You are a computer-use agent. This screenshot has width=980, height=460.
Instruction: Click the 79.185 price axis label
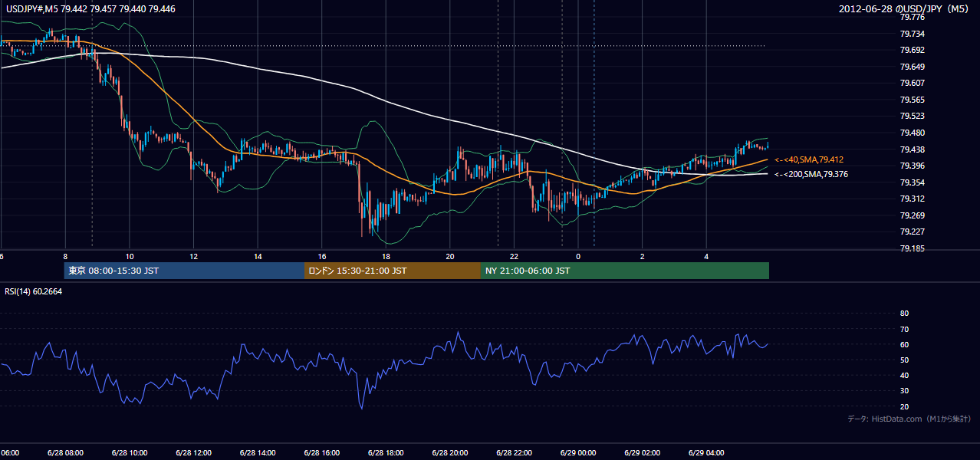coord(911,248)
